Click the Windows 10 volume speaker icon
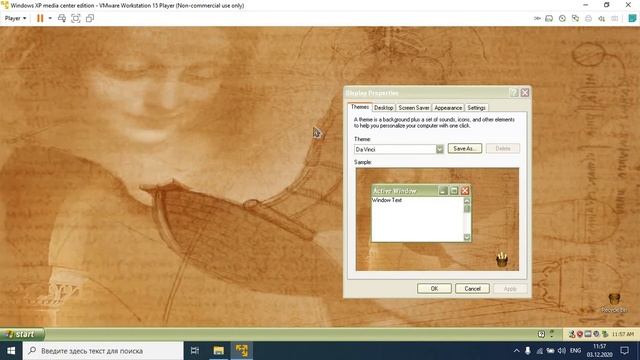The image size is (640, 360). point(562,351)
